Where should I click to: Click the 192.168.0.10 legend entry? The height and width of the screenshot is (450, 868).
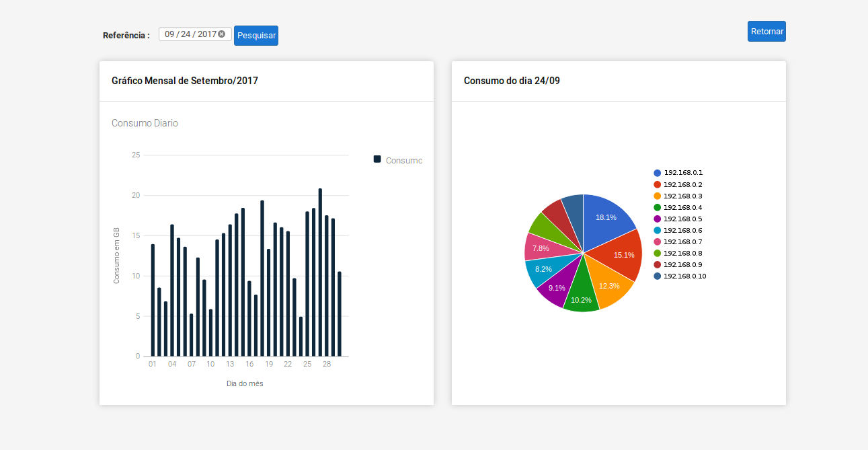684,276
